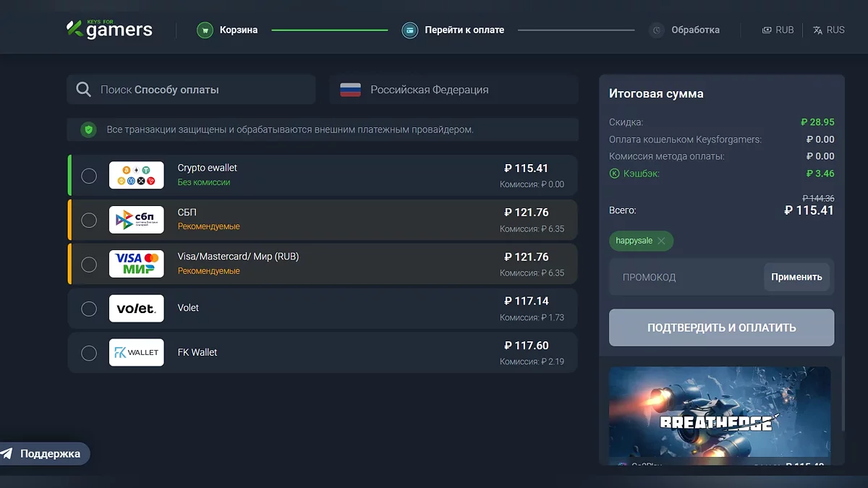Click the clock icon beside Обработка
The image size is (868, 488).
pos(657,30)
